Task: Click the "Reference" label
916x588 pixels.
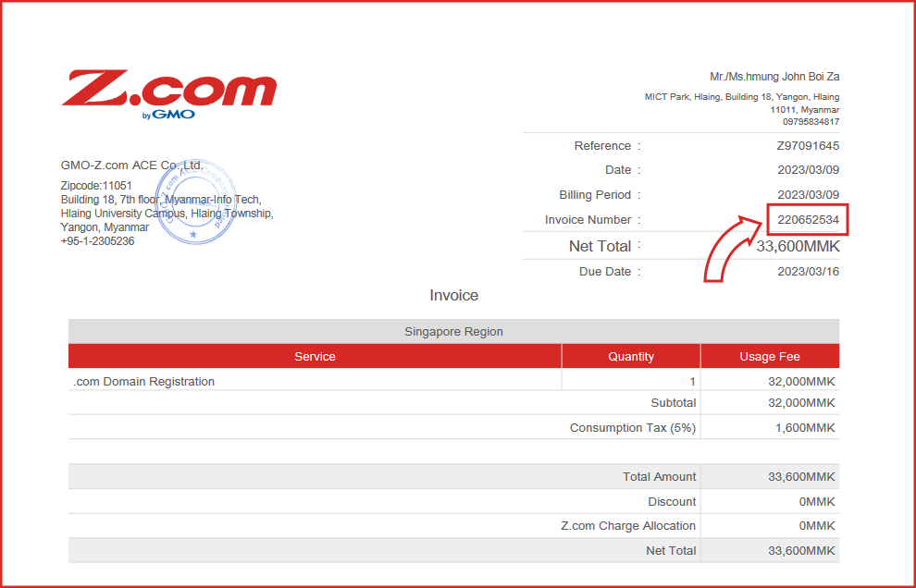Action: (x=602, y=146)
